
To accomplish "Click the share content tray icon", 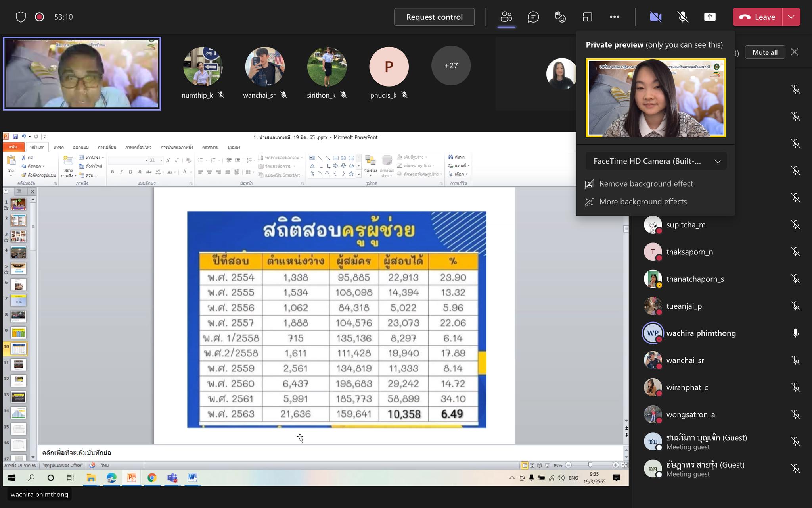I will [710, 17].
